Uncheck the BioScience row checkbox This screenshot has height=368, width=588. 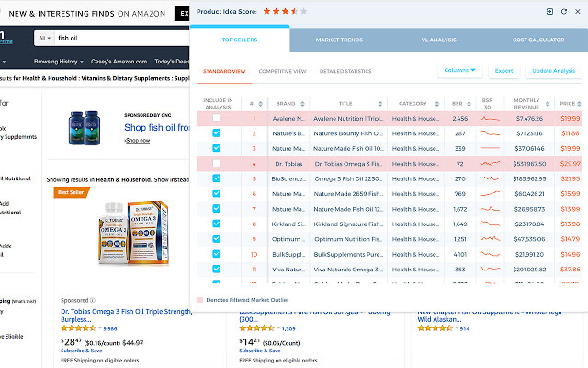point(217,178)
